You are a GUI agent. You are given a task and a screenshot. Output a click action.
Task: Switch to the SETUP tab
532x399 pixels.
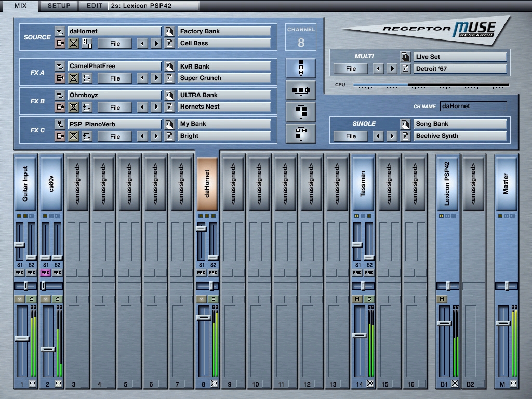click(59, 5)
